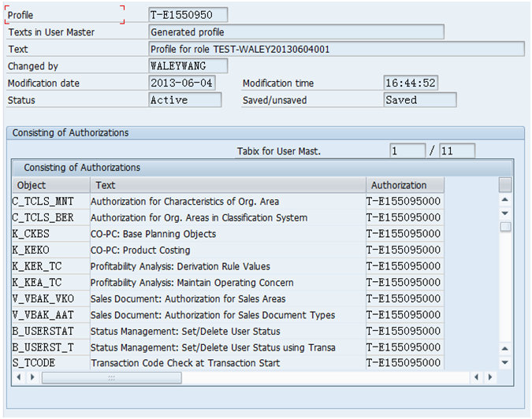Click the Modification time field 16:44:52
Viewport: 532px width, 419px height.
tap(411, 83)
